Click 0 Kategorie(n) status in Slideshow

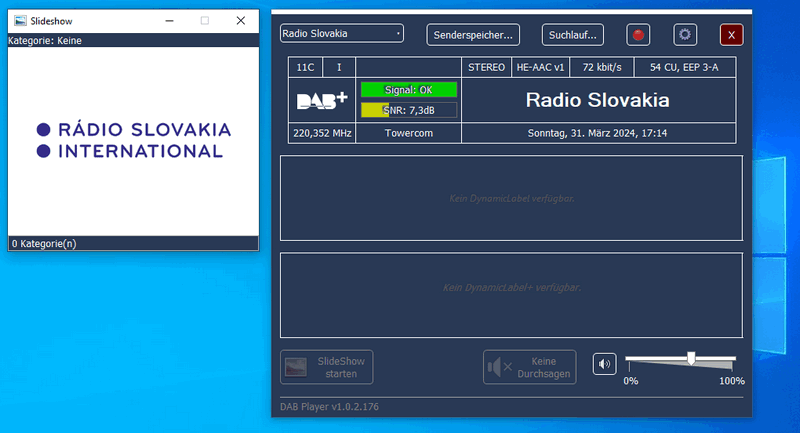(44, 243)
